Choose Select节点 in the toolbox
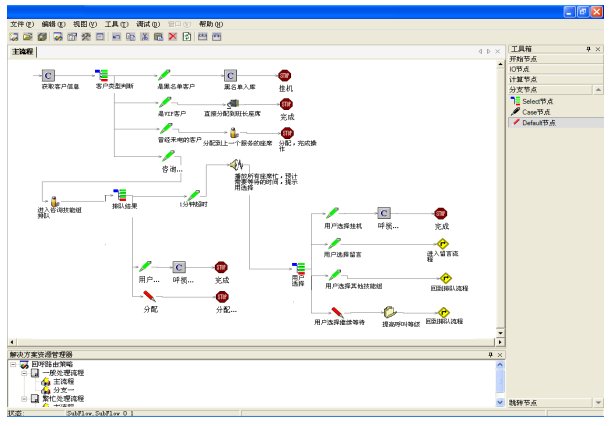Screen dimensions: 614x426 point(539,102)
